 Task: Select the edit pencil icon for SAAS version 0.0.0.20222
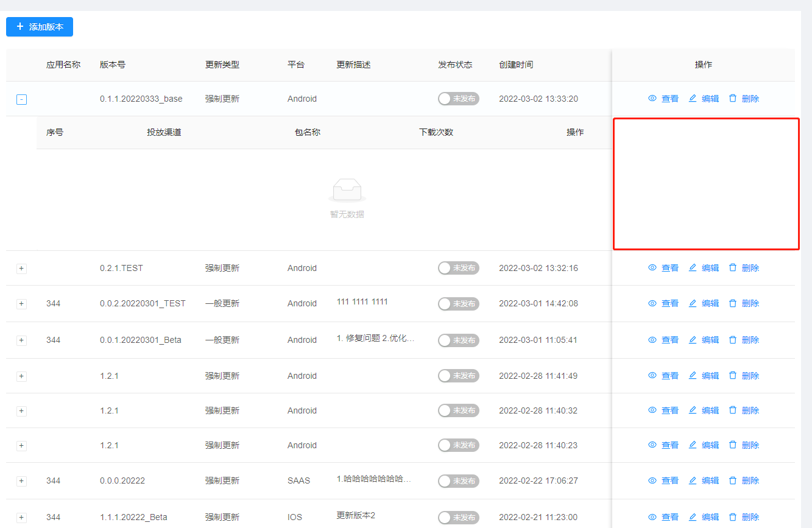coord(693,480)
